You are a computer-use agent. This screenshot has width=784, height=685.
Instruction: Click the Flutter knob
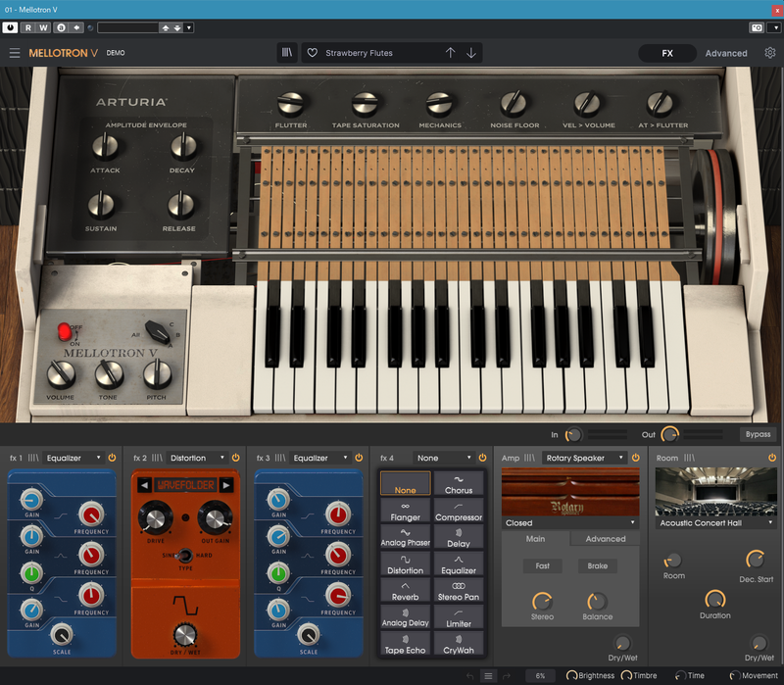[290, 104]
